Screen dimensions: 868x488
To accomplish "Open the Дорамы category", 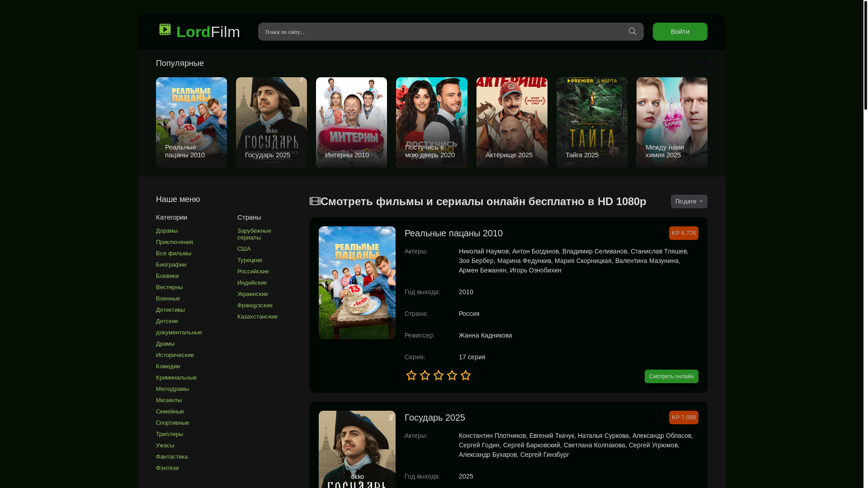I will click(167, 231).
